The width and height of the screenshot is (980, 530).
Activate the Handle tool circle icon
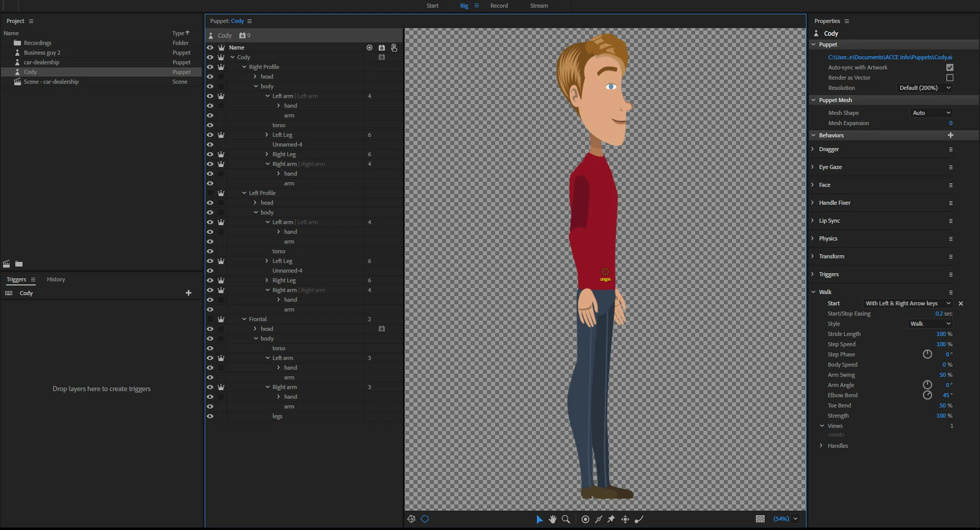[585, 519]
